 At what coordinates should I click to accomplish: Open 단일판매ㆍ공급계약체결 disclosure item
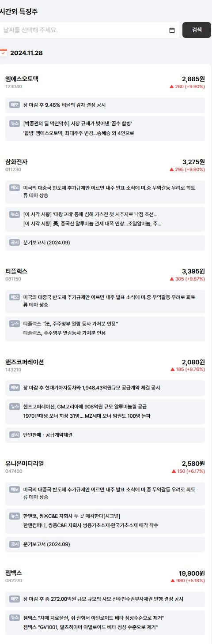pos(48,435)
